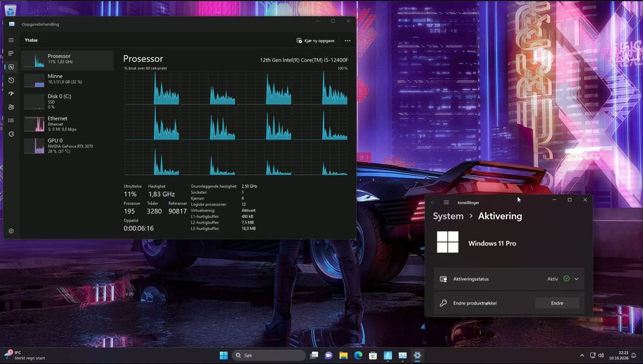Select GPU 0 NVIDIA GeForce RTX 3070
Viewport: 643px width, 364px height.
[x=68, y=146]
